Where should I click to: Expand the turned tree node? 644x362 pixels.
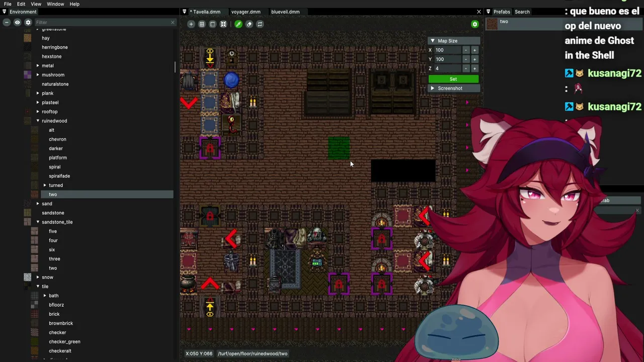click(x=45, y=186)
